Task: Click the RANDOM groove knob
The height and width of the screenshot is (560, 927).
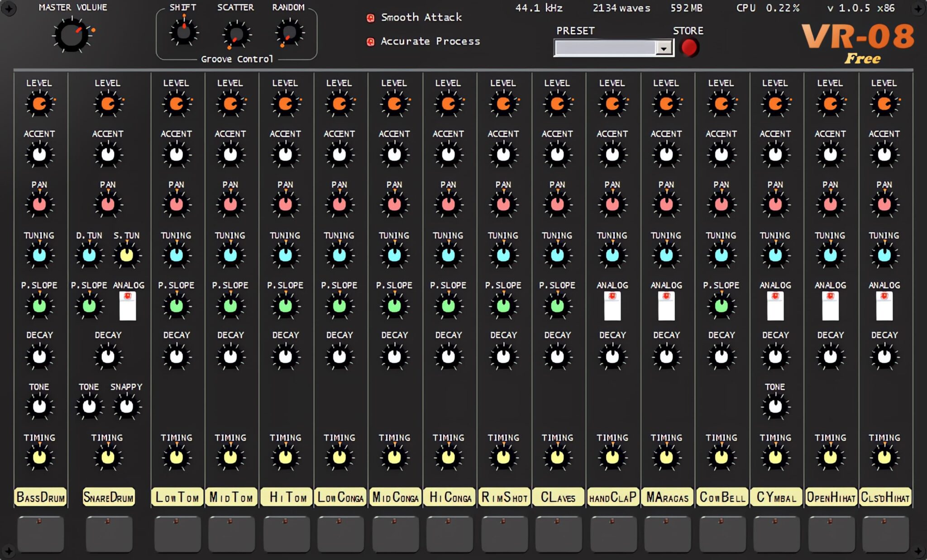Action: (x=290, y=33)
